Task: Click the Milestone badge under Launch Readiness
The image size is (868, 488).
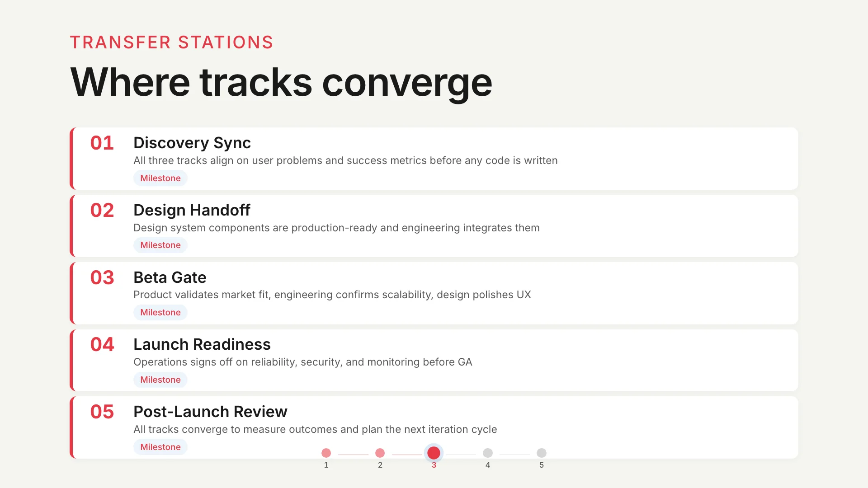Action: [x=160, y=380]
